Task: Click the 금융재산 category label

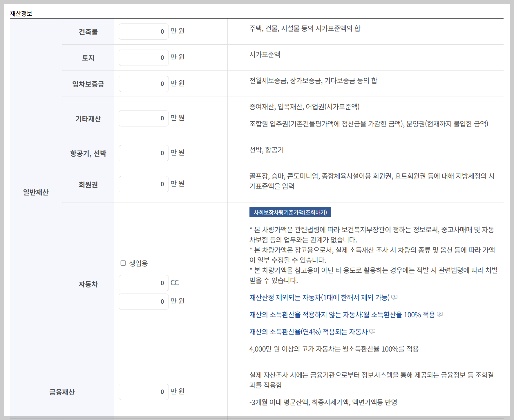Action: point(62,392)
